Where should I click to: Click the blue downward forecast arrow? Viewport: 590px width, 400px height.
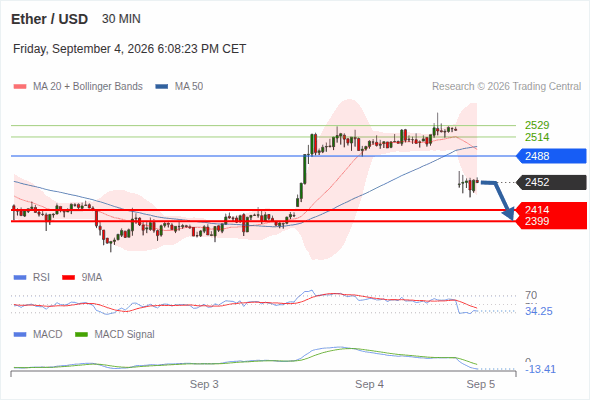pos(499,200)
